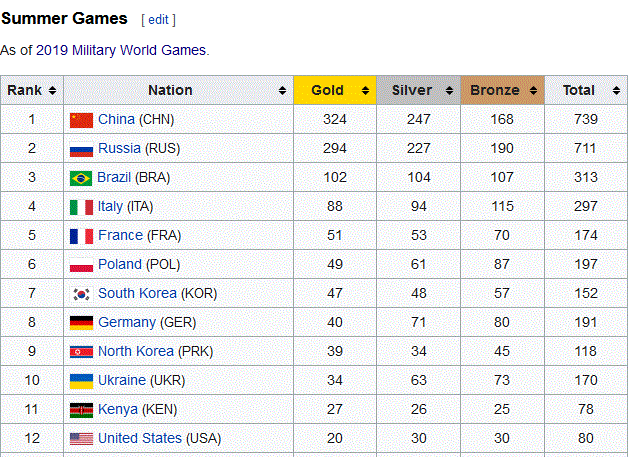Viewport: 630px width, 457px height.
Task: Click the South Korea flag icon
Action: (x=81, y=294)
